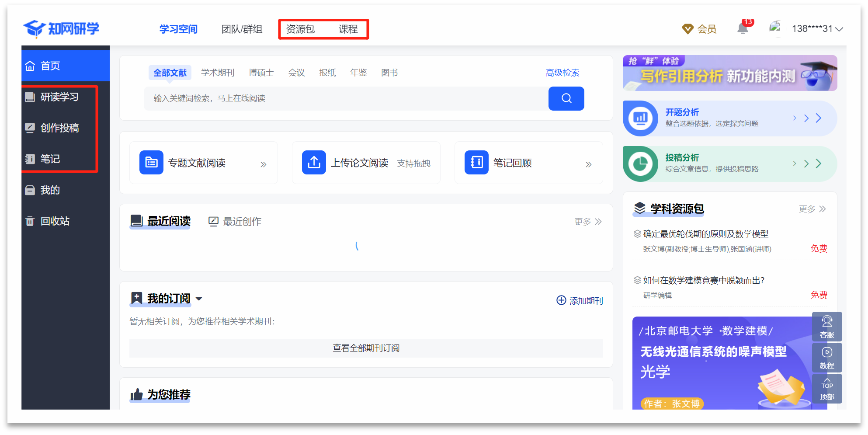Click the 上传论文阅读 upload icon
868x435 pixels.
314,163
